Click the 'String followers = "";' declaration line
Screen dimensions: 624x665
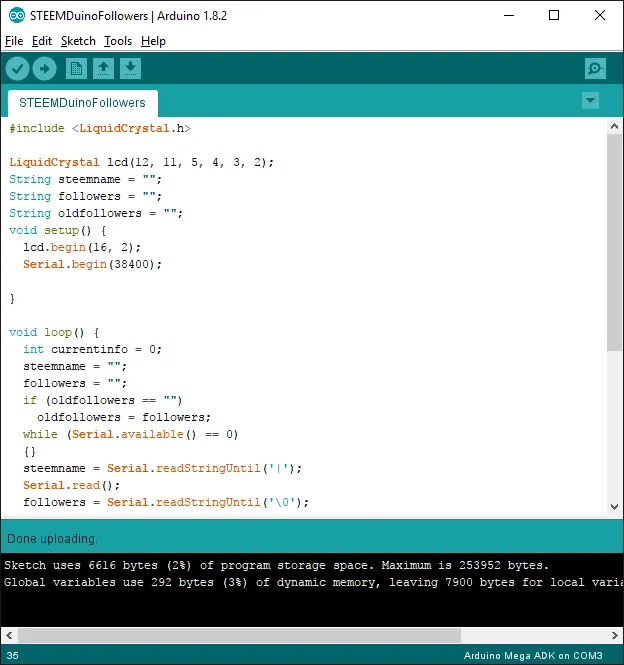pyautogui.click(x=86, y=196)
